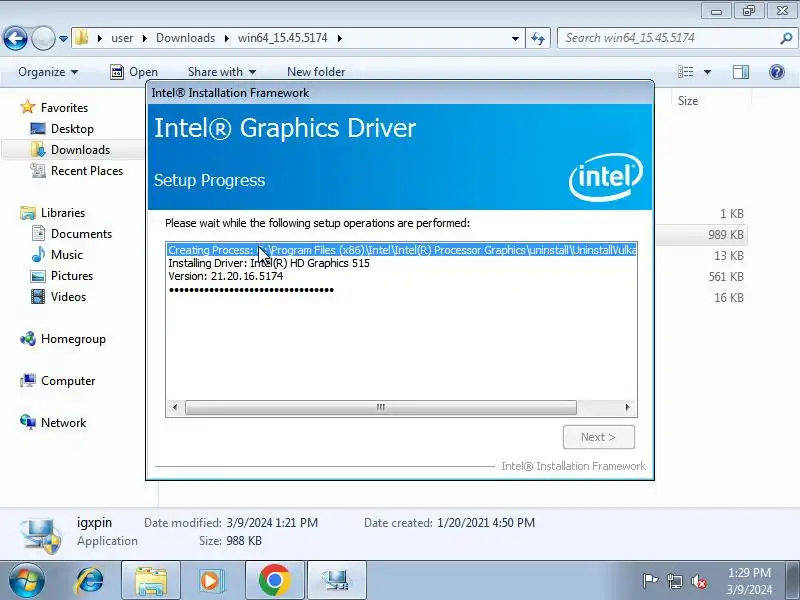
Task: Refresh the win64_15.45.5174 folder
Action: coord(538,38)
